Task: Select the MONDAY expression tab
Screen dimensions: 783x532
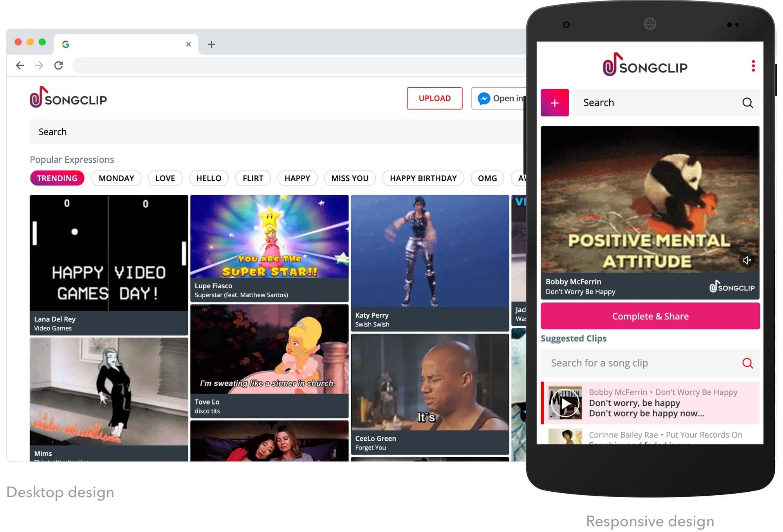Action: tap(116, 178)
